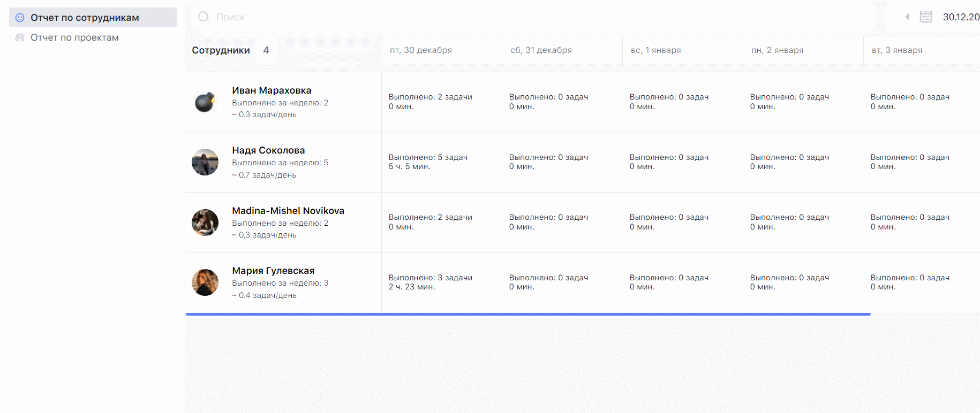Click Надя Соколова's profile photo
980x413 pixels.
205,162
